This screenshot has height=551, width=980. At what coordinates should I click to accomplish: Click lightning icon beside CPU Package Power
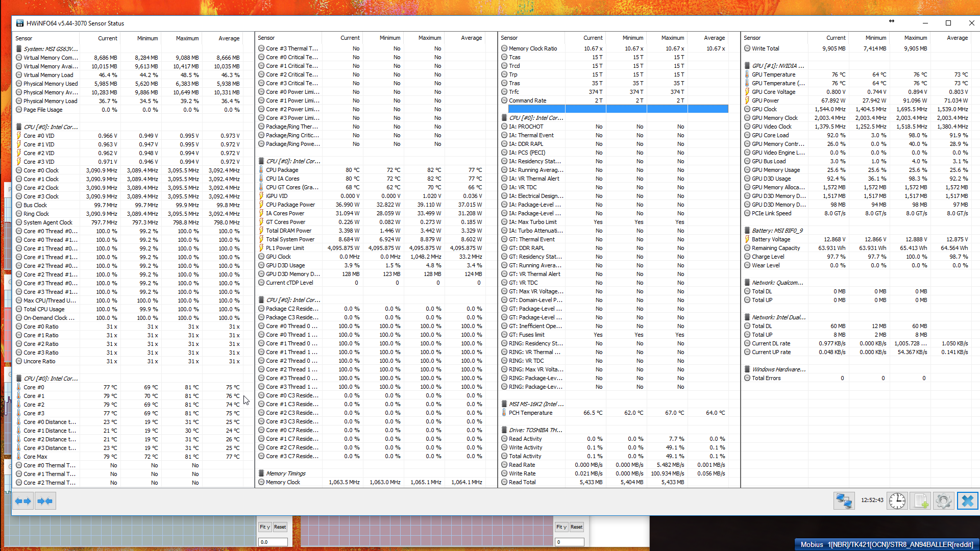point(261,205)
